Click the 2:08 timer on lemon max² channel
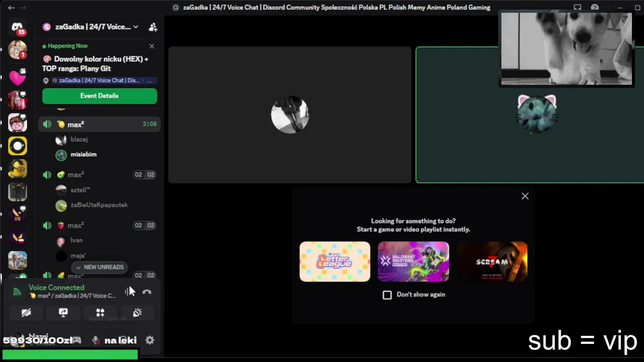 (x=149, y=124)
